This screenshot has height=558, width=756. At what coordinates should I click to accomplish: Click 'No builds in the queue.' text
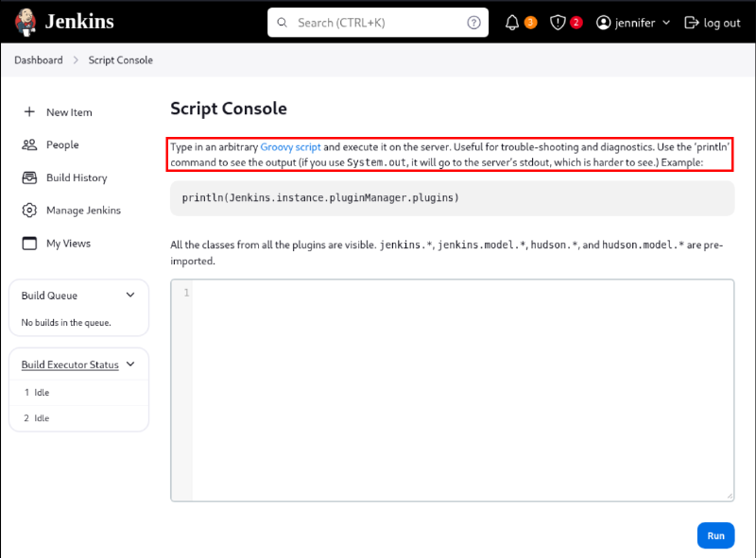[66, 322]
